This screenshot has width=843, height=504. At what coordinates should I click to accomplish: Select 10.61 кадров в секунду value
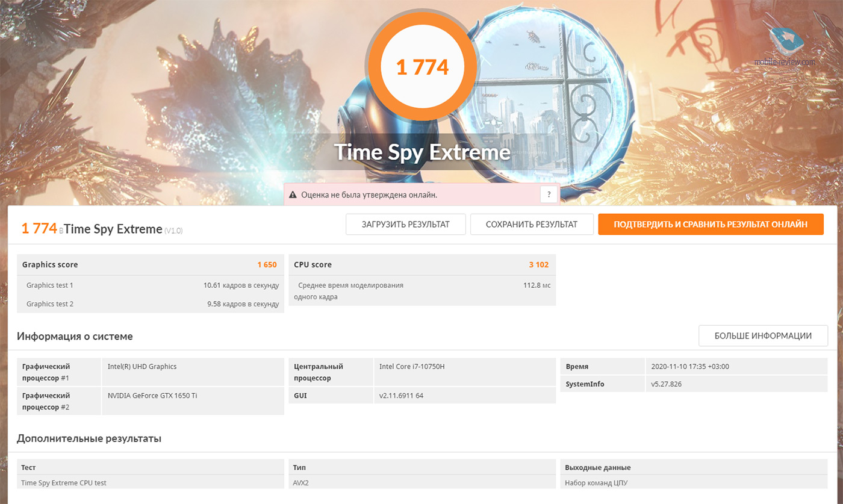click(241, 285)
